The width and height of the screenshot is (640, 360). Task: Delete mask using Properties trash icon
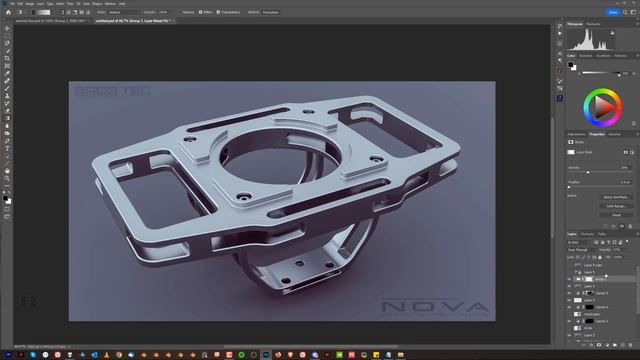pos(630,226)
